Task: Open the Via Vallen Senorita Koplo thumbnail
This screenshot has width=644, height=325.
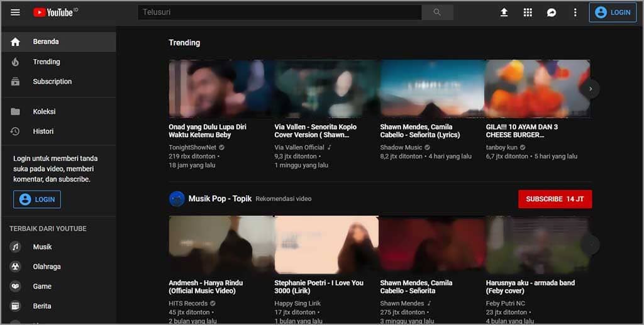Action: (x=326, y=89)
